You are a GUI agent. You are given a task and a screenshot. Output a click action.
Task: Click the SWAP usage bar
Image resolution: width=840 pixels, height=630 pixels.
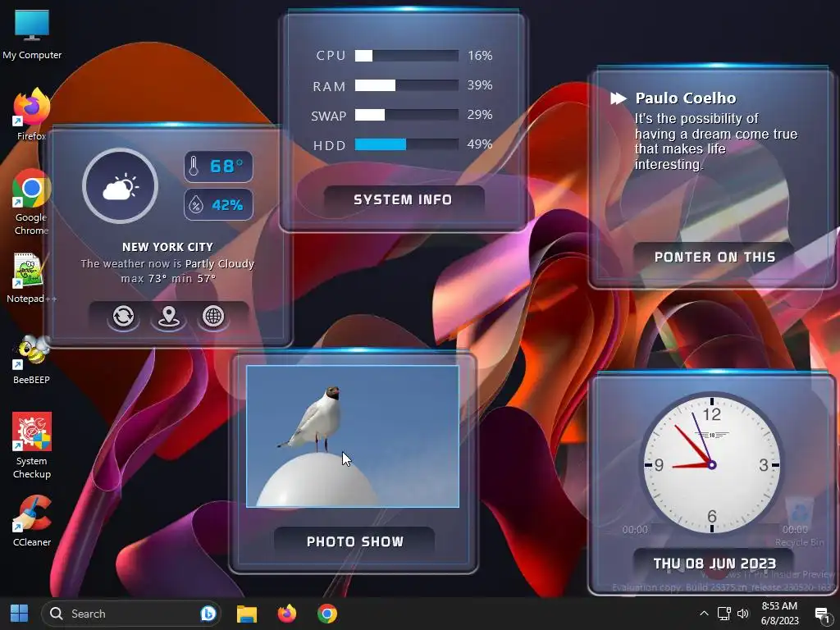tap(407, 115)
